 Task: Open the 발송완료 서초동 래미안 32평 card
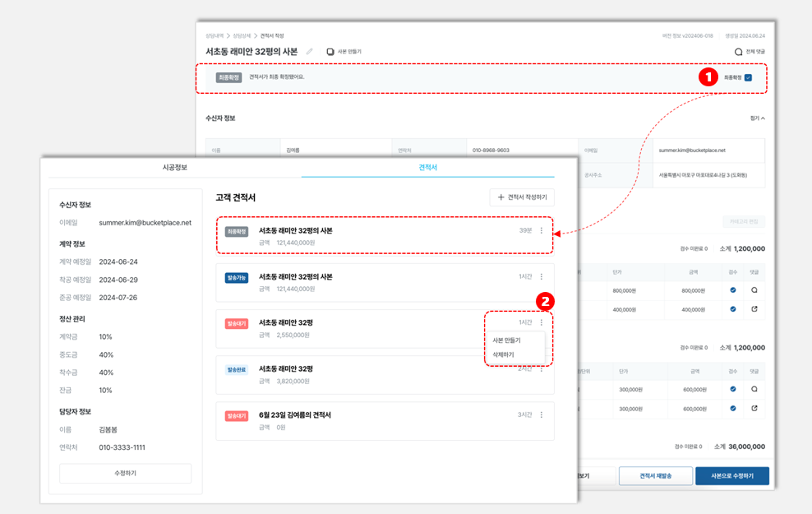click(x=385, y=375)
